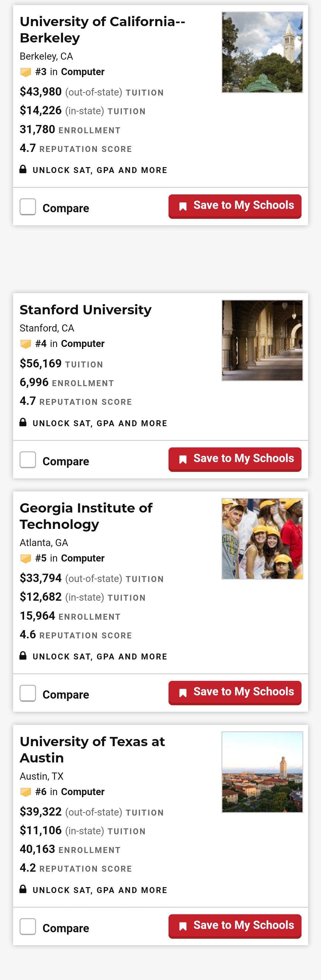
Task: Click Georgia Tech's #5 ranking badge icon
Action: [x=26, y=559]
